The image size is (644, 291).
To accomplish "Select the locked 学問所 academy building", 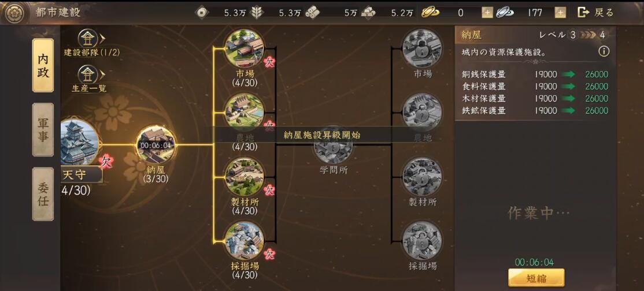I will (334, 148).
